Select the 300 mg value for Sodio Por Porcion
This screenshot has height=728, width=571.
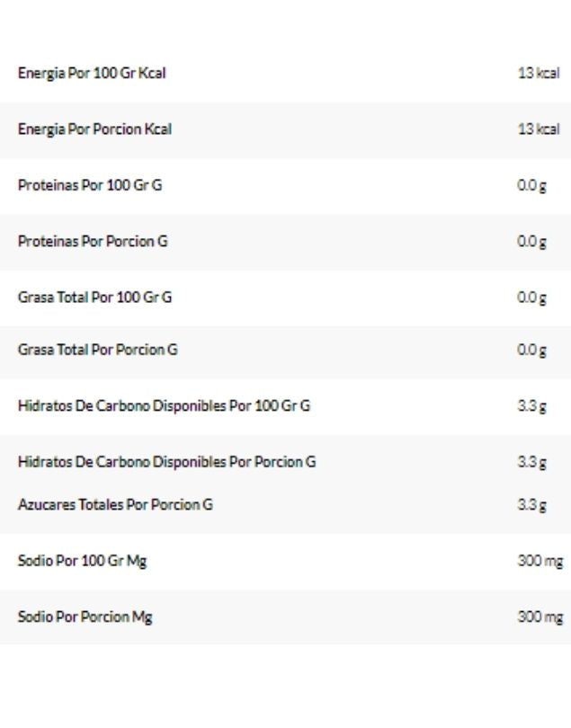click(x=539, y=617)
